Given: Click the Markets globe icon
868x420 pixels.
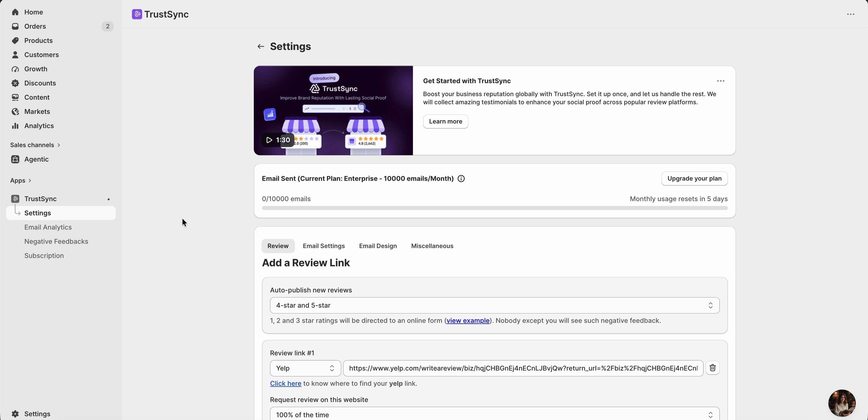Looking at the screenshot, I should (x=15, y=112).
